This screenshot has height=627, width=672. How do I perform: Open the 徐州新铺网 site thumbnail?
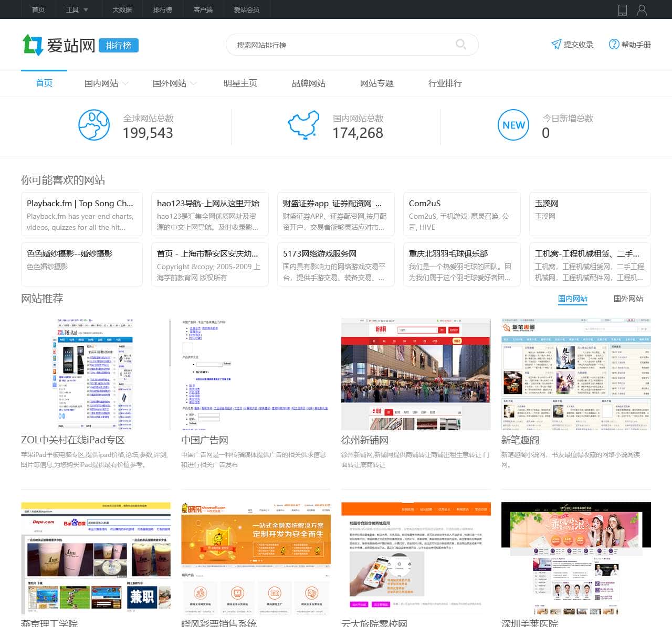coord(416,374)
